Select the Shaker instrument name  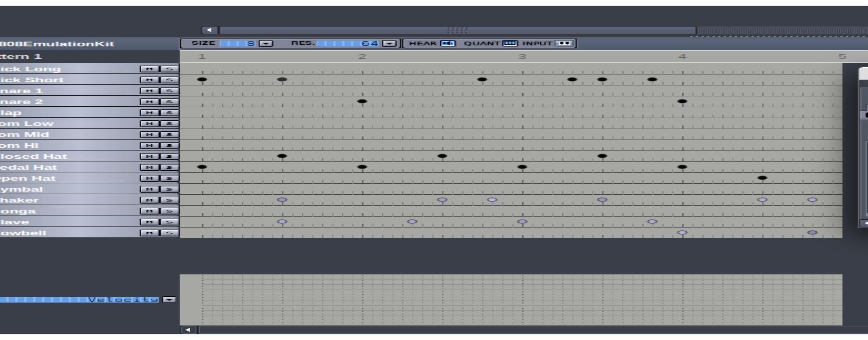pyautogui.click(x=19, y=200)
